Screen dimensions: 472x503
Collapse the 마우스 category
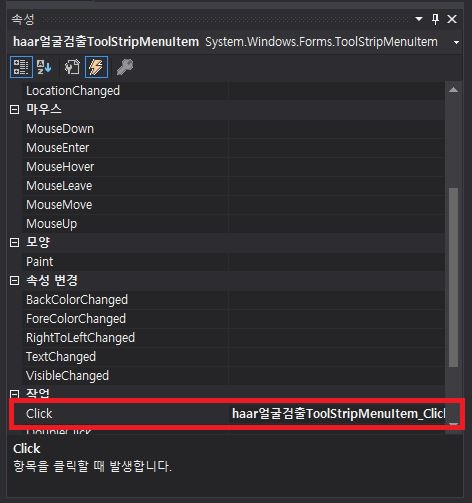(x=14, y=109)
